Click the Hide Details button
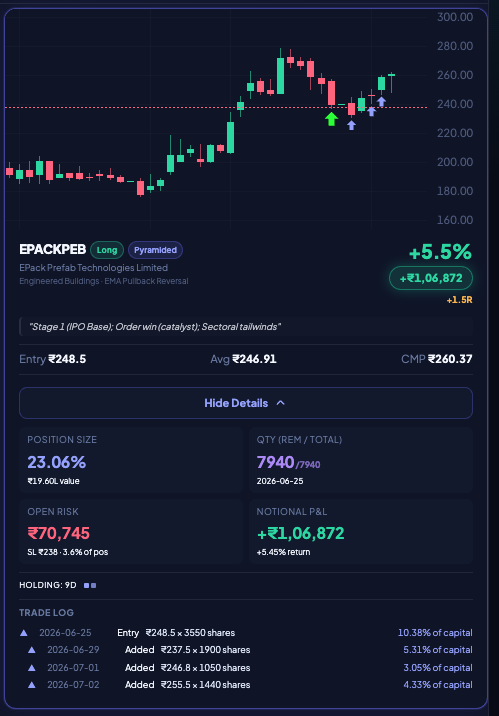Screen dimensions: 499x716 (x=246, y=403)
